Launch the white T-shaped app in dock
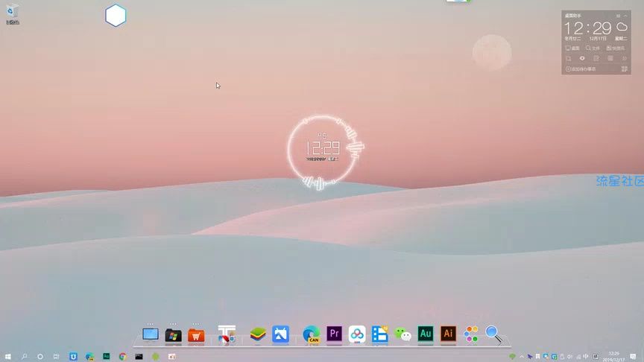The height and width of the screenshot is (362, 644). [x=227, y=334]
